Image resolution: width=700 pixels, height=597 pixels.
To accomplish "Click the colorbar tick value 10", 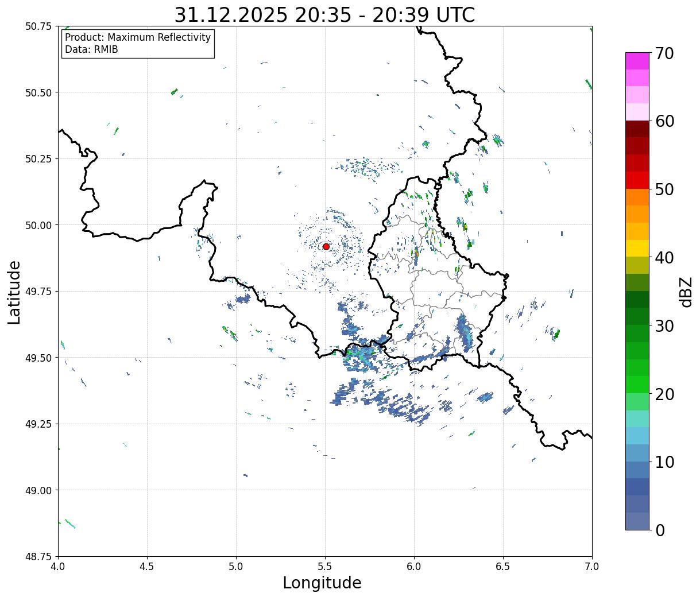I will point(664,462).
